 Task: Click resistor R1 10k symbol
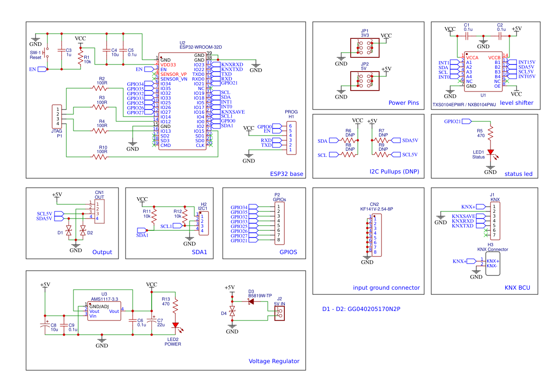[x=81, y=57]
